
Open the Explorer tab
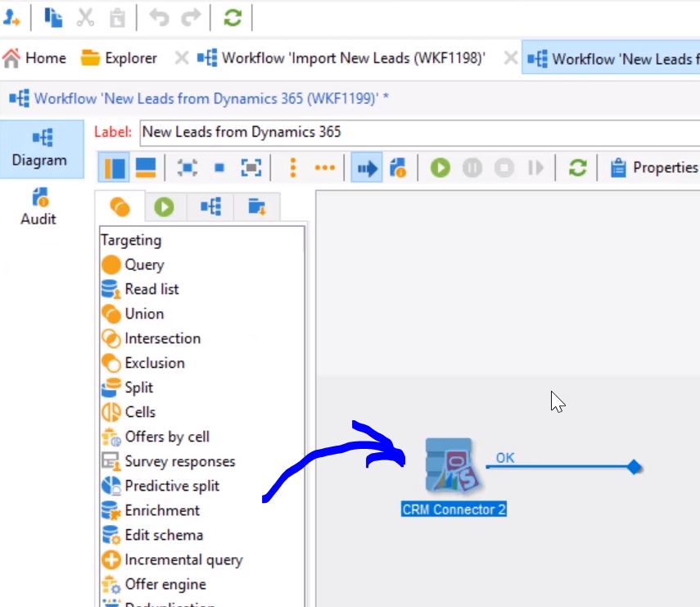coord(120,58)
